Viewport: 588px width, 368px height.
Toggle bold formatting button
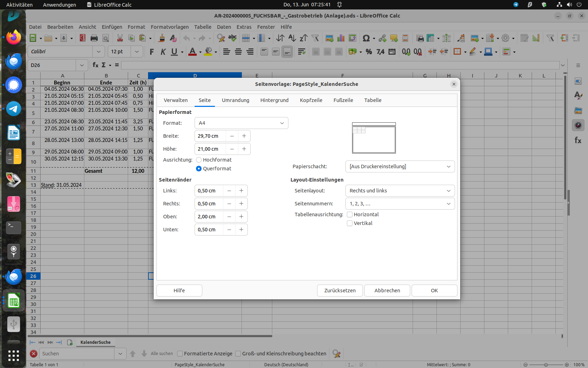pyautogui.click(x=152, y=52)
